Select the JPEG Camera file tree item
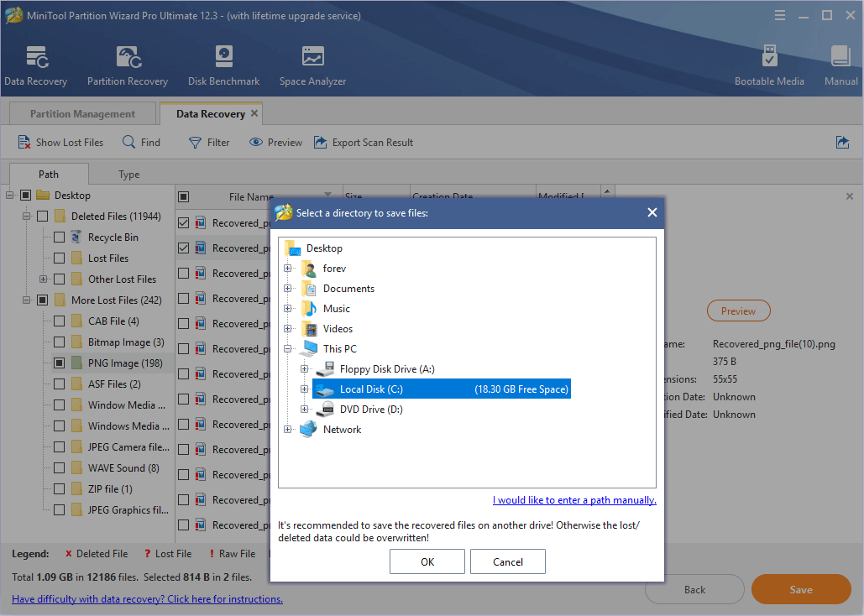This screenshot has height=616, width=864. [x=128, y=446]
